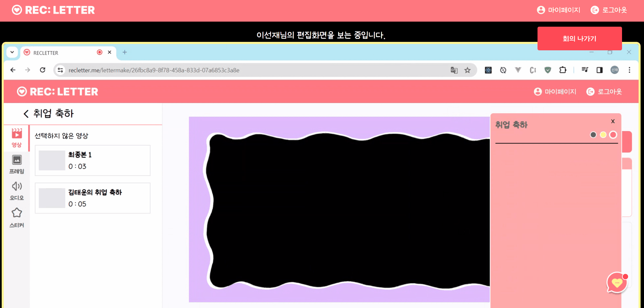Open Chrome's three-dot menu
Image resolution: width=644 pixels, height=308 pixels.
pyautogui.click(x=629, y=70)
